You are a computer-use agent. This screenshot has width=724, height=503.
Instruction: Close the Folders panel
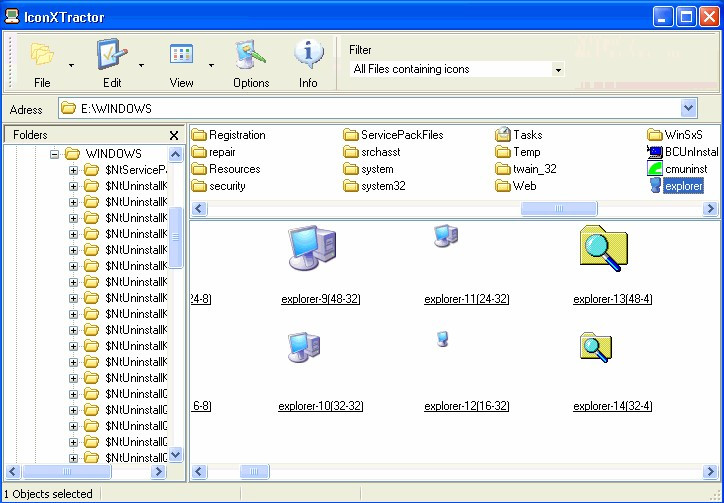tap(174, 135)
